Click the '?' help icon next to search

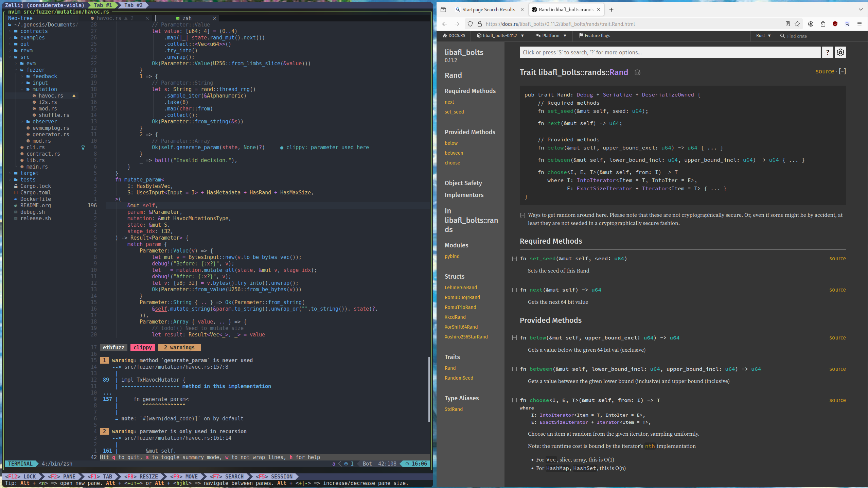click(x=828, y=52)
